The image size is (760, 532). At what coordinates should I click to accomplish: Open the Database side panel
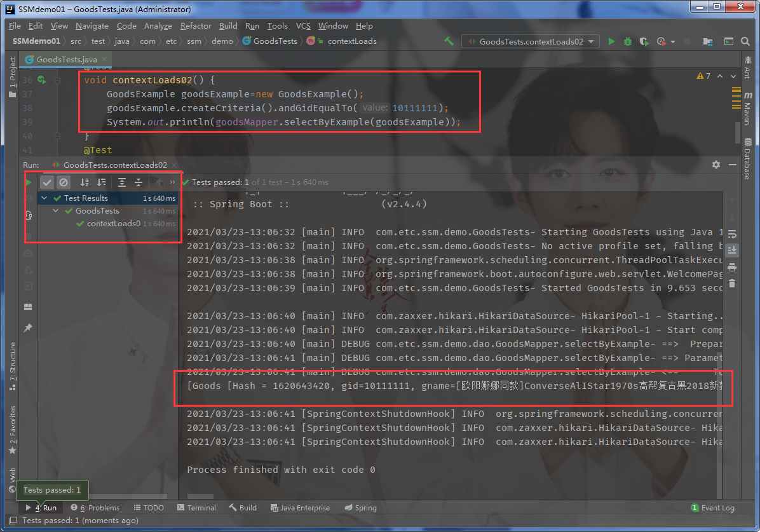[x=748, y=158]
